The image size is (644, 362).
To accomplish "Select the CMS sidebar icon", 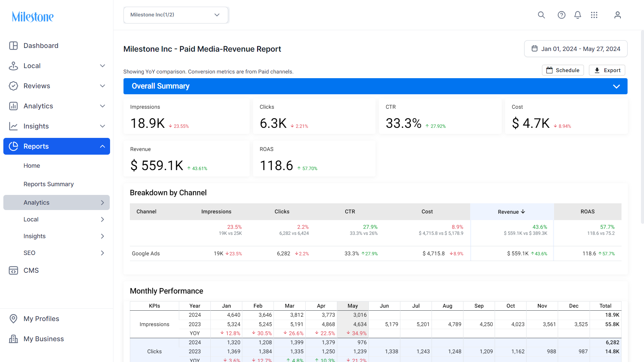I will coord(13,270).
